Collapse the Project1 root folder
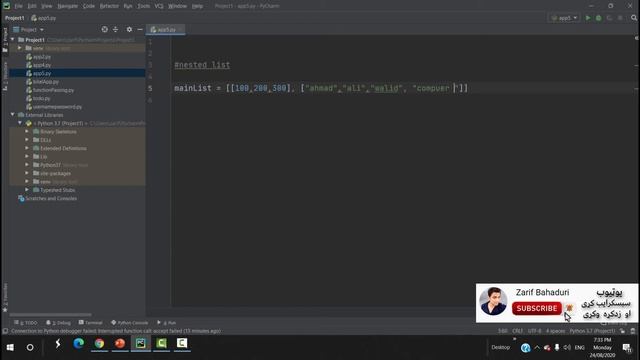This screenshot has height=360, width=640. tap(13, 40)
